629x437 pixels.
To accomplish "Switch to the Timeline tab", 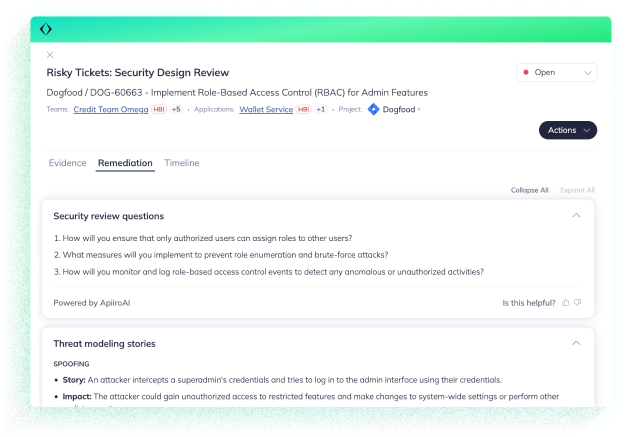I will tap(182, 163).
